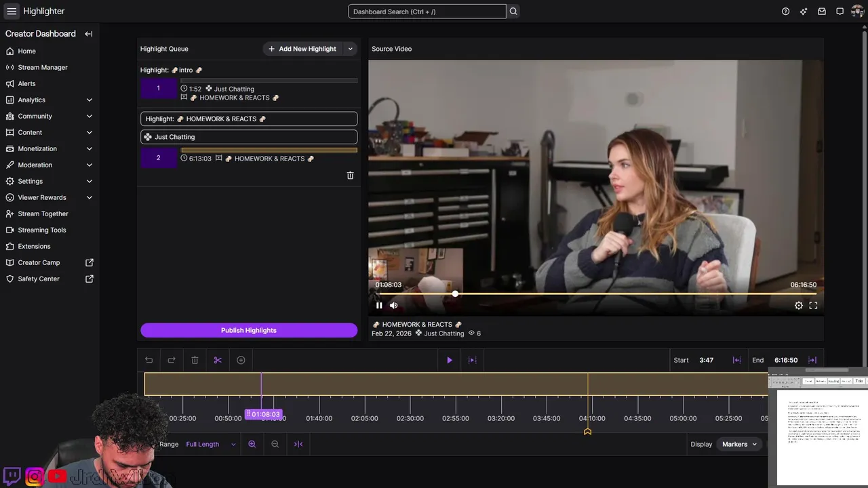
Task: Open the Add New Highlight dropdown arrow
Action: point(351,49)
